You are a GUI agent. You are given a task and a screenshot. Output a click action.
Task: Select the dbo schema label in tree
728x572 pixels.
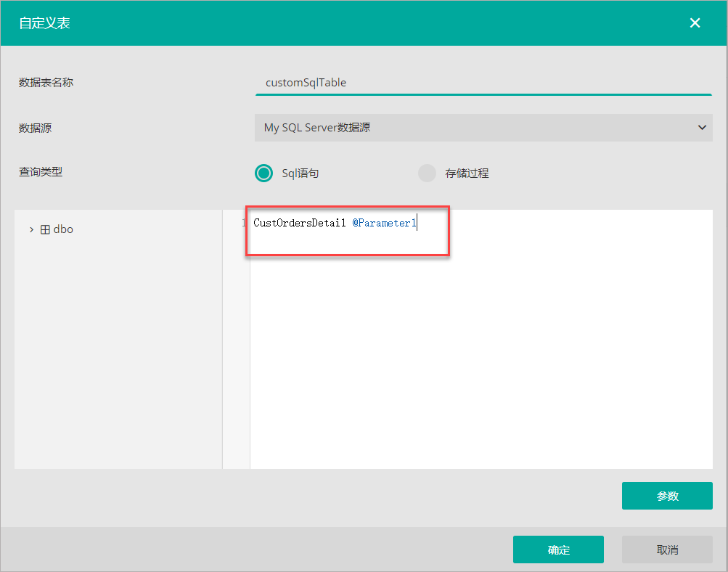coord(64,229)
